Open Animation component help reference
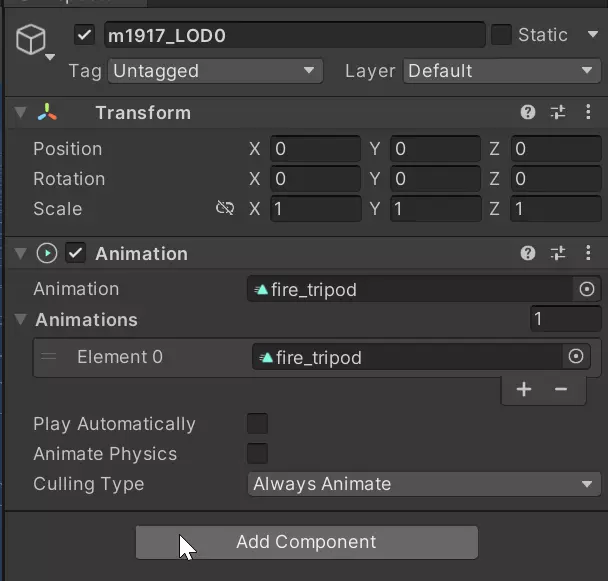The height and width of the screenshot is (581, 608). tap(528, 254)
